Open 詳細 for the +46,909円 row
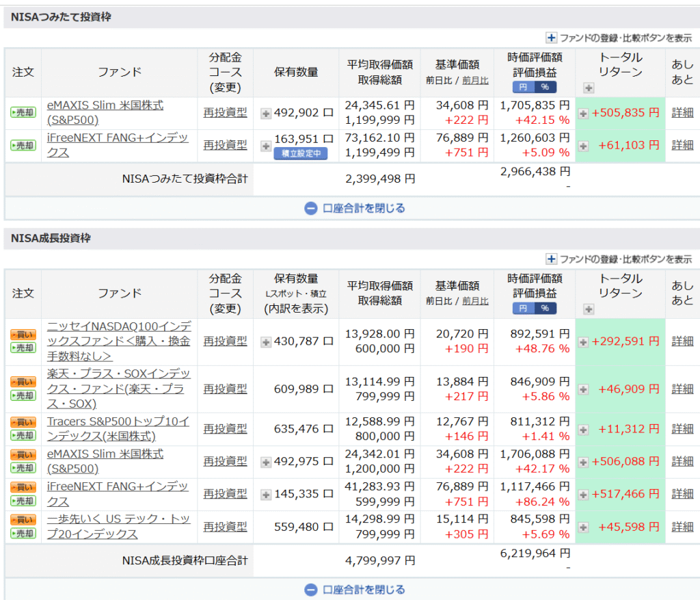The width and height of the screenshot is (700, 600). (683, 389)
